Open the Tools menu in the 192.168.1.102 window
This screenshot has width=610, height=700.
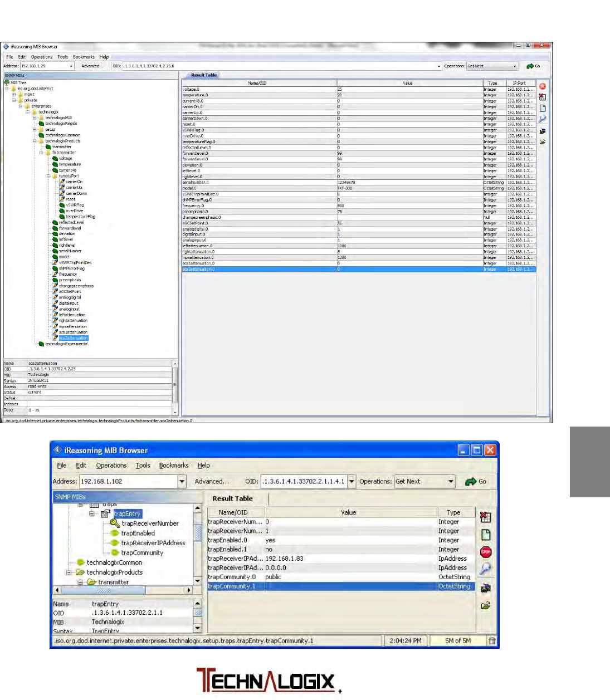tap(143, 466)
